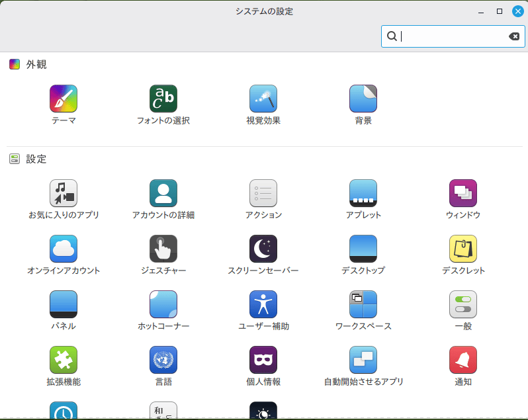Open the 一般 general settings
Image resolution: width=528 pixels, height=420 pixels.
click(x=463, y=304)
